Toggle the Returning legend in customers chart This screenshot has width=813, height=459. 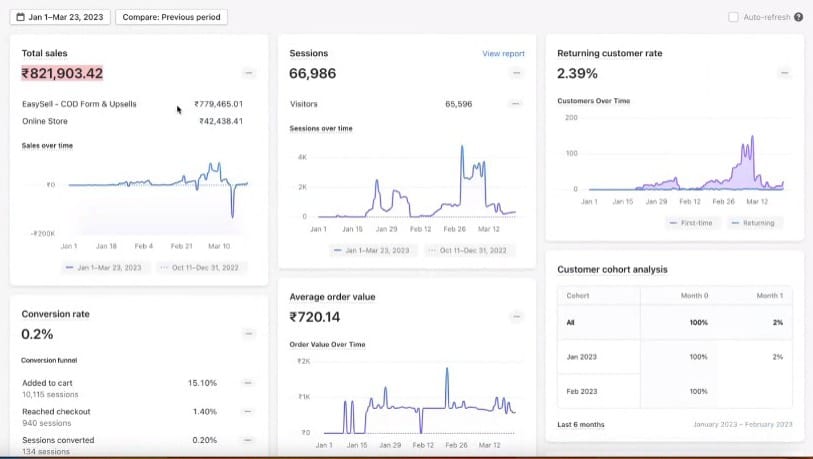(753, 223)
